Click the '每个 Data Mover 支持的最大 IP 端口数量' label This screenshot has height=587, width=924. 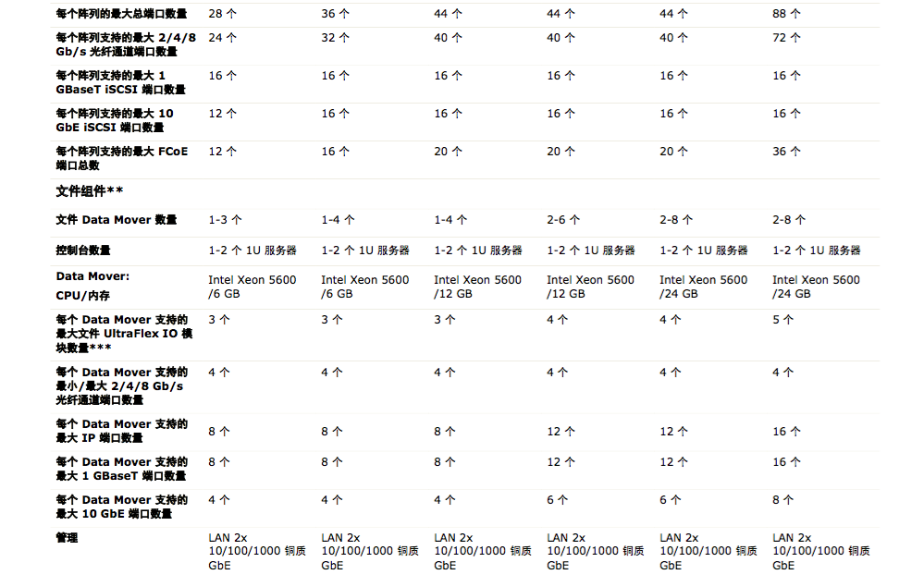(x=121, y=431)
